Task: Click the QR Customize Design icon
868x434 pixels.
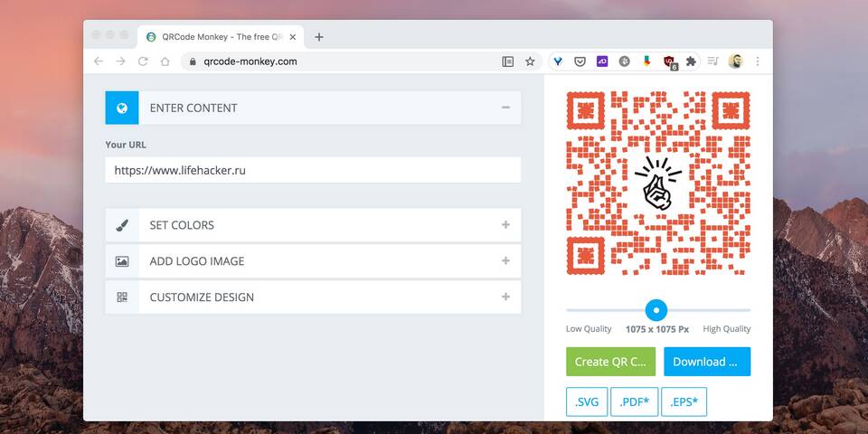Action: [122, 297]
